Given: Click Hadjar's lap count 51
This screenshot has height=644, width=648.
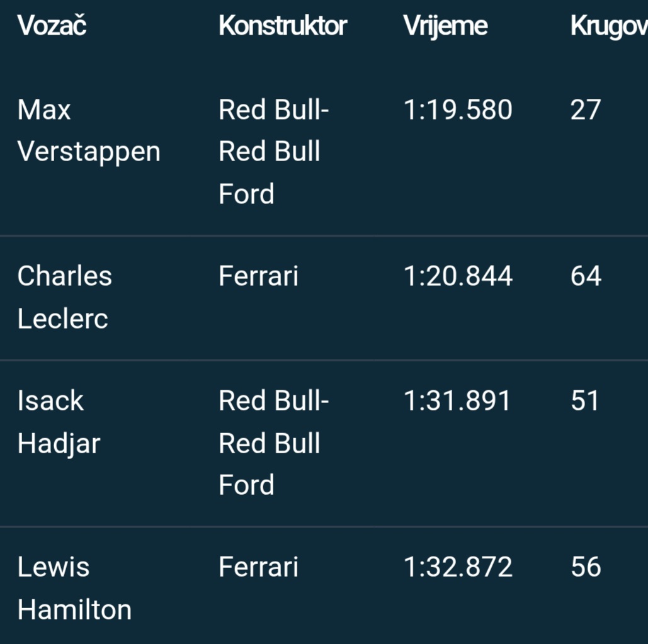Looking at the screenshot, I should coord(585,401).
